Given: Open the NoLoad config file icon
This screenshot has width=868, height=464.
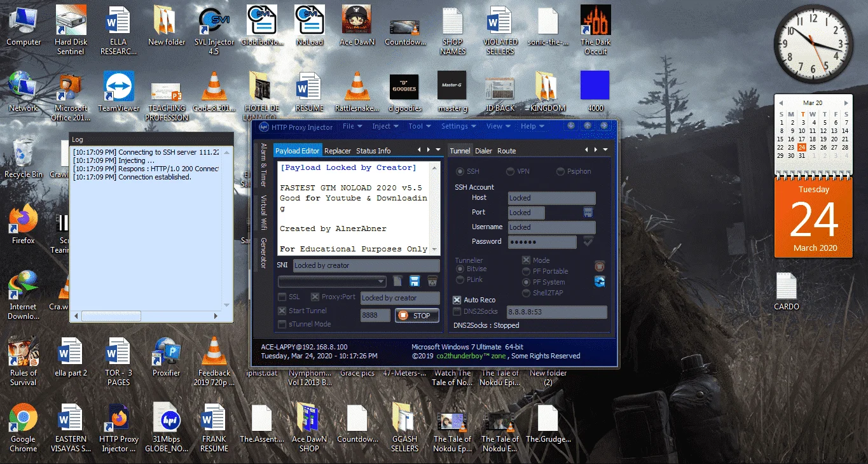Looking at the screenshot, I should click(310, 25).
